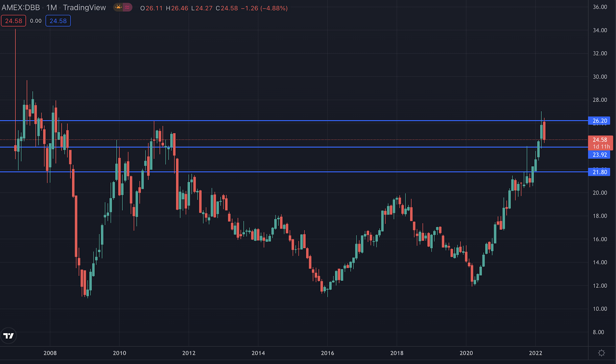Image resolution: width=616 pixels, height=364 pixels.
Task: Click the red 24.58 last-price axis label
Action: coord(601,143)
